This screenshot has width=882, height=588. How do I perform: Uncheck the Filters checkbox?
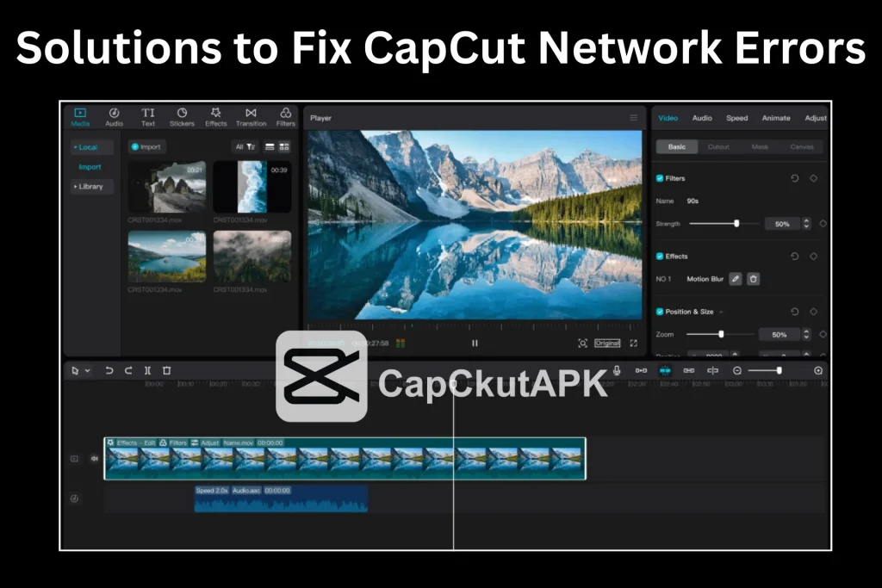tap(660, 178)
